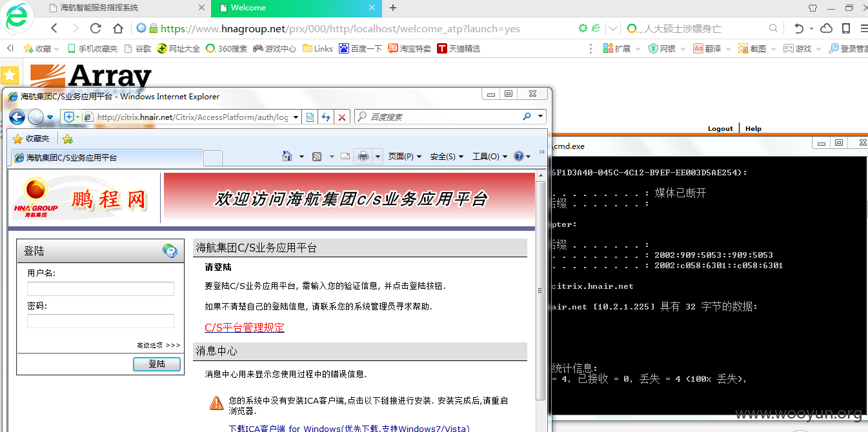Open a new tab with the plus icon
The height and width of the screenshot is (432, 868).
click(x=393, y=8)
